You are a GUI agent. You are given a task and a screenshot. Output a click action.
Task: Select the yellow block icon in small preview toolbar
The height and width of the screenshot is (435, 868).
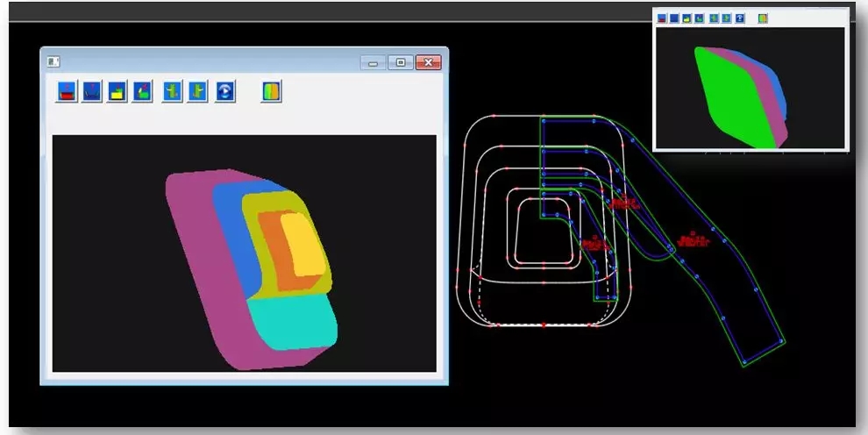687,18
